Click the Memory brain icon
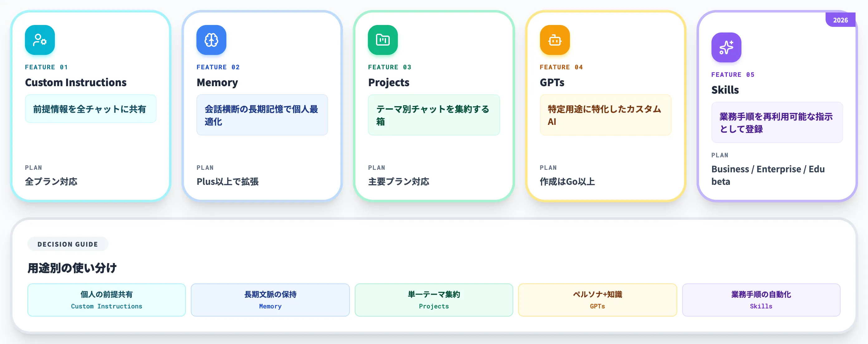 [x=211, y=40]
